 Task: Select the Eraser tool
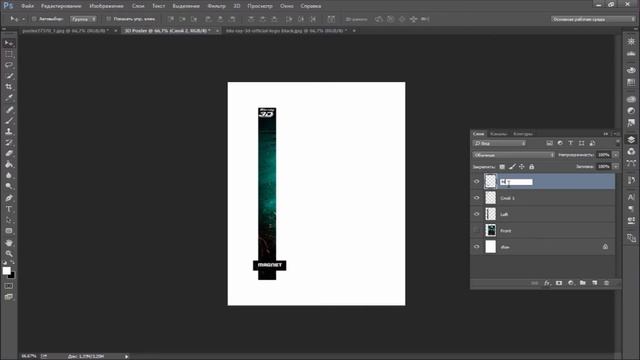pyautogui.click(x=9, y=153)
